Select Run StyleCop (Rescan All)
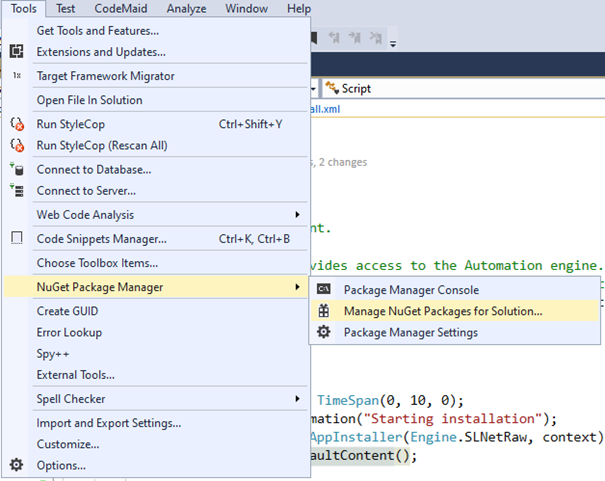Screen dimensions: 605x481 pyautogui.click(x=156, y=145)
